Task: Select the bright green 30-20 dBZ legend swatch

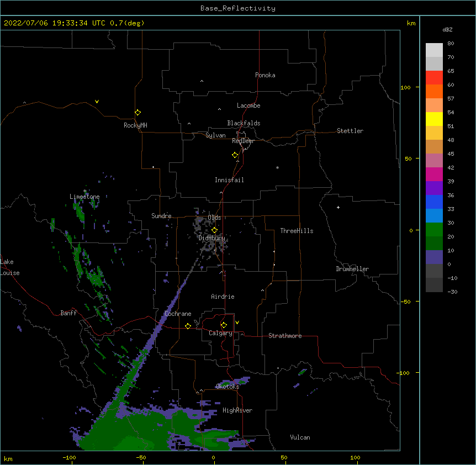Action: coord(434,230)
